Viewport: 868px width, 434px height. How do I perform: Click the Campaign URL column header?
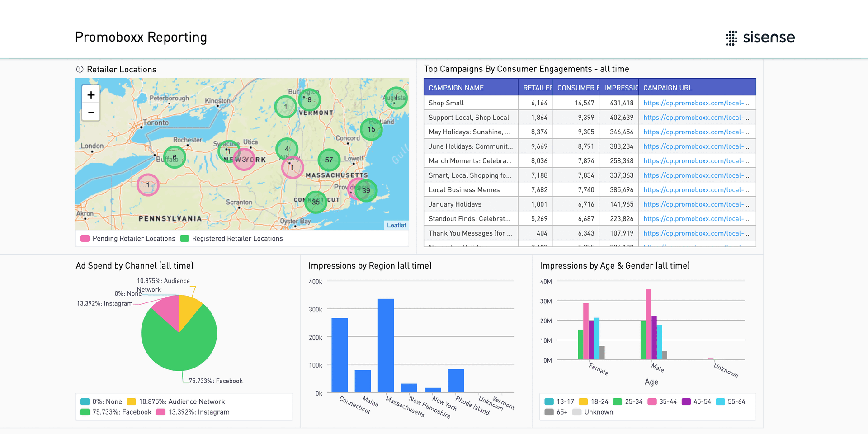[668, 88]
